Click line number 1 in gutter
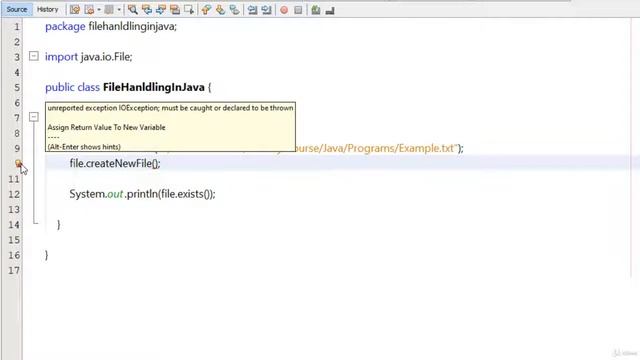The image size is (640, 360). click(x=17, y=27)
